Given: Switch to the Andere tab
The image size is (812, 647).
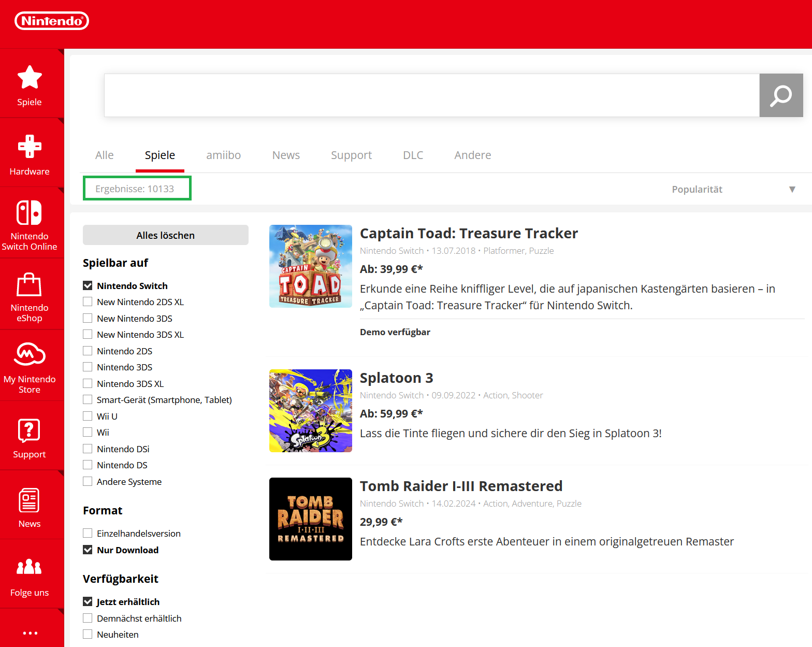Looking at the screenshot, I should point(473,155).
